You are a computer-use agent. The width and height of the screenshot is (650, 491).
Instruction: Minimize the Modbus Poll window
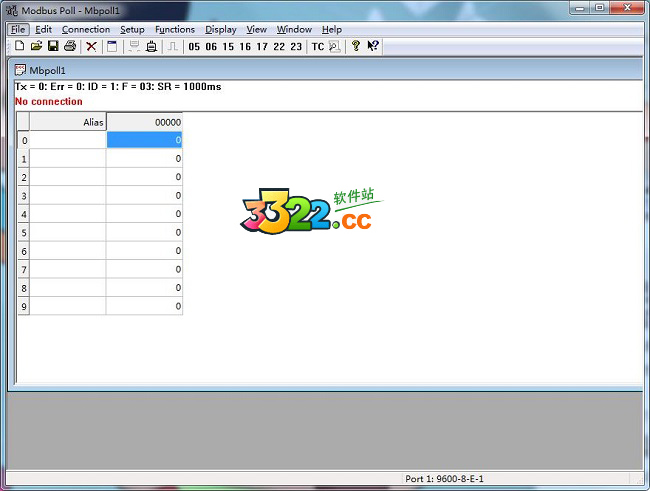pos(580,7)
